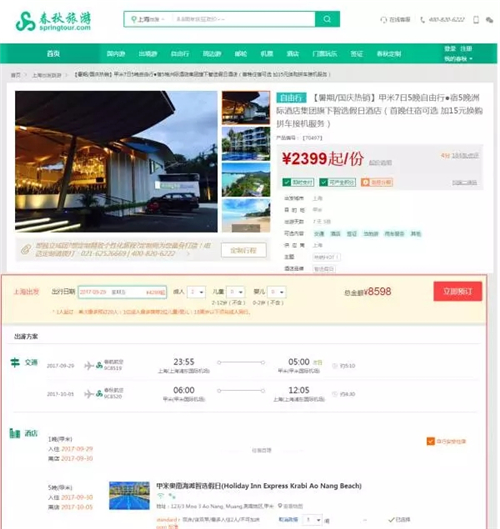Click the 定制行程 custom itinerary button
Screen dimensions: 500x529
pos(244,250)
